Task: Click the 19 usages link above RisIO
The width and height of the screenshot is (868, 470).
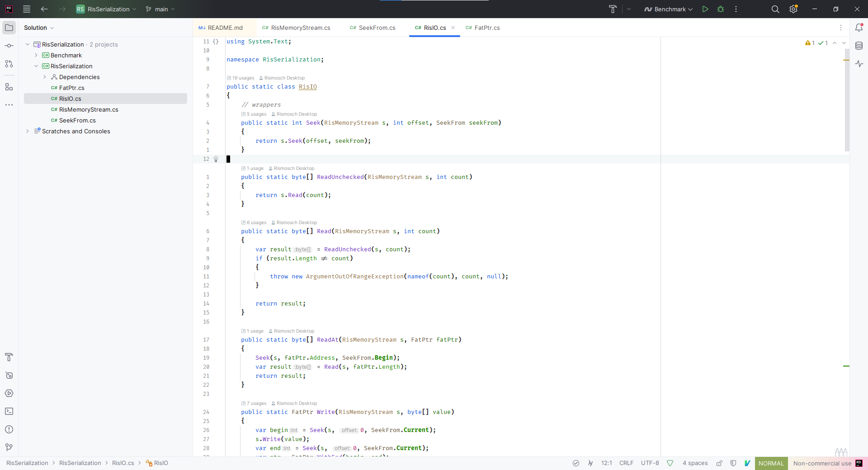Action: pos(243,78)
